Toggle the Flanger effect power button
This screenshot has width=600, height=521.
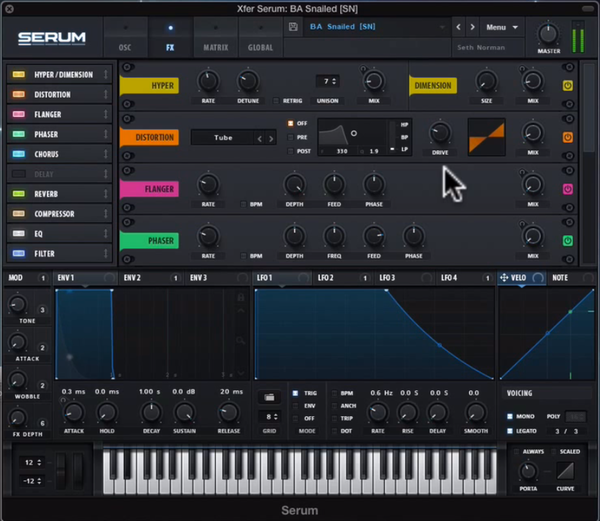click(568, 189)
